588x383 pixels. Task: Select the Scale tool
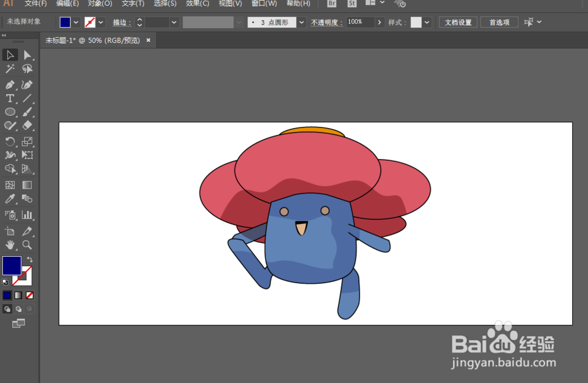[x=27, y=142]
